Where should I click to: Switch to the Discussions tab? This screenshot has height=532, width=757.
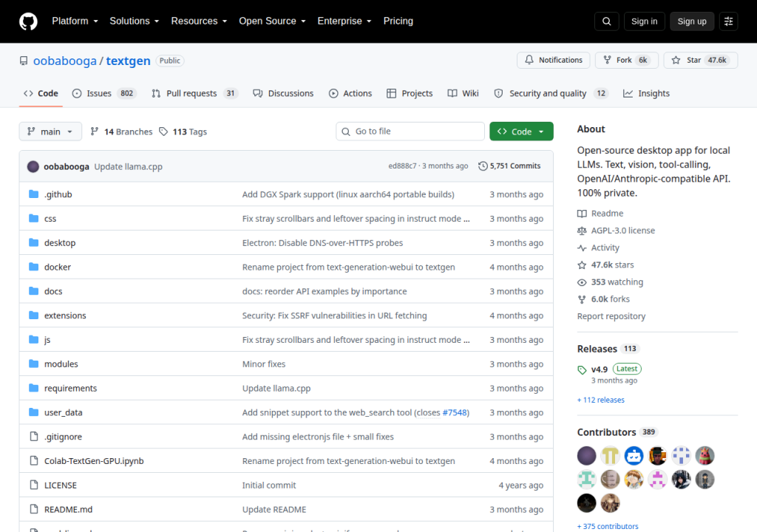click(x=283, y=93)
